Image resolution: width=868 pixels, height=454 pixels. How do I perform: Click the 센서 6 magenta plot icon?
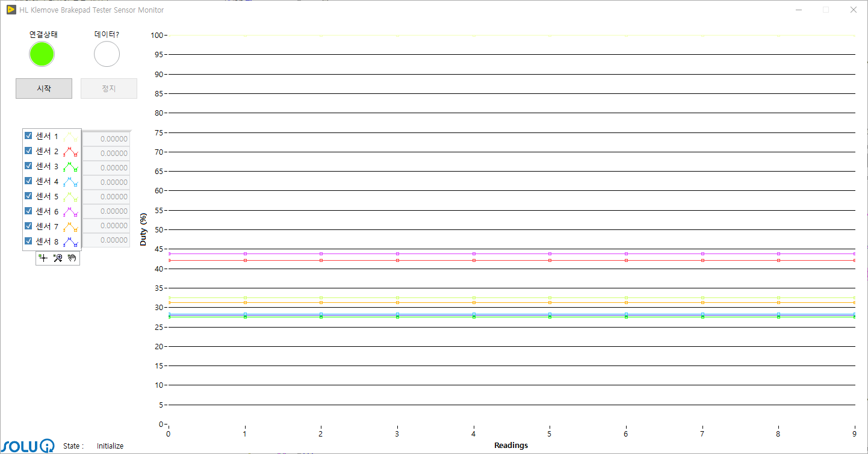point(70,212)
